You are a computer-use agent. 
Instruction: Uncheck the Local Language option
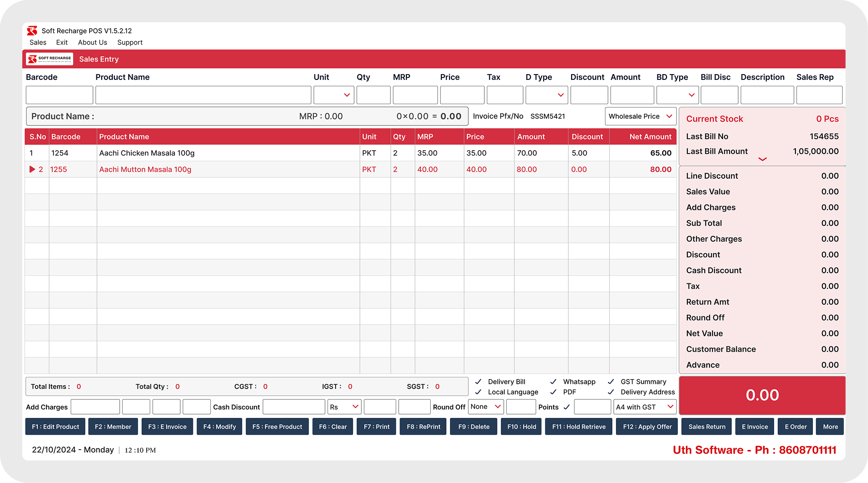pos(478,392)
